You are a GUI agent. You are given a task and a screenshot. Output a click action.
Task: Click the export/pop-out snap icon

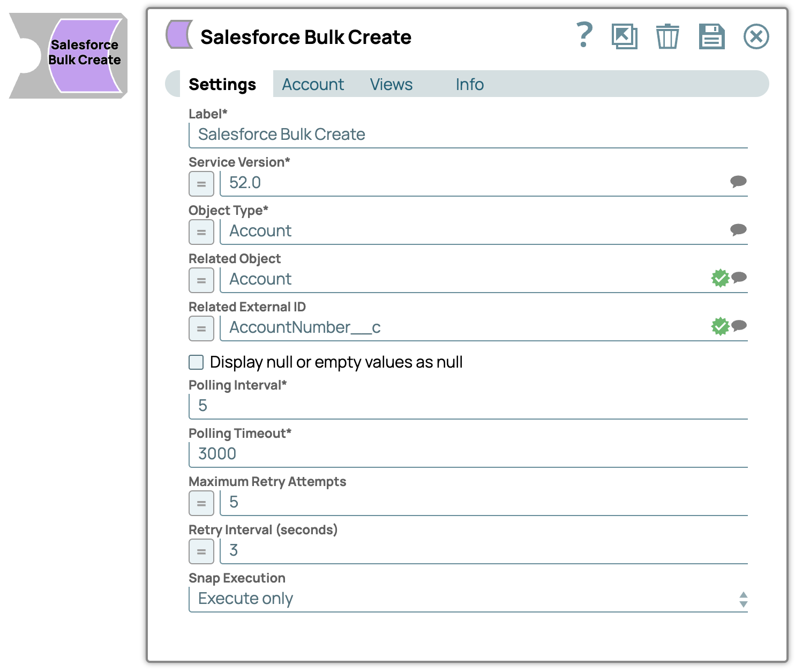[625, 36]
